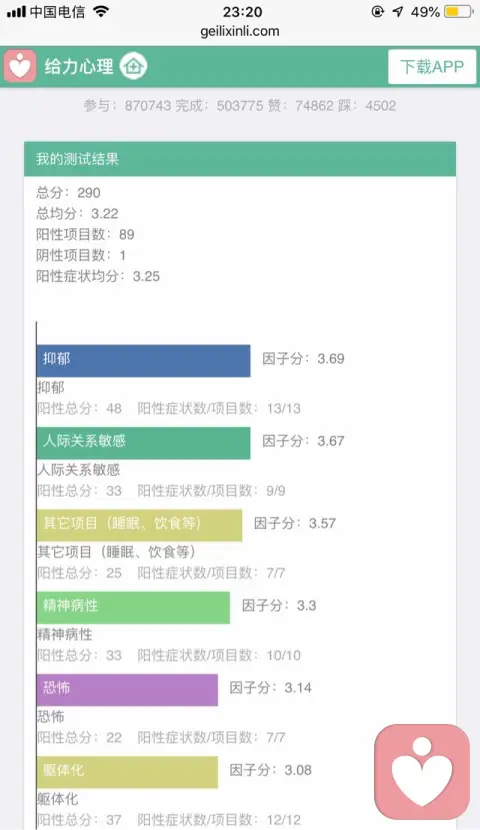Tap the pink heart logo in header
Screen dimensions: 480x830
(x=20, y=66)
